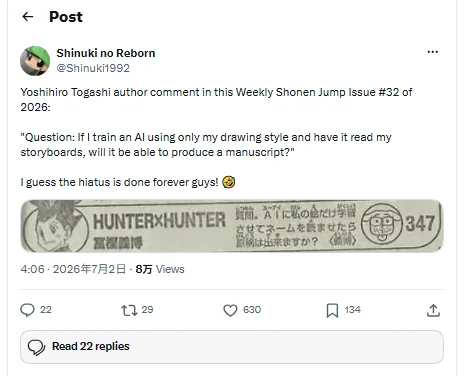
Task: Click the reply speech bubble icon
Action: point(27,310)
